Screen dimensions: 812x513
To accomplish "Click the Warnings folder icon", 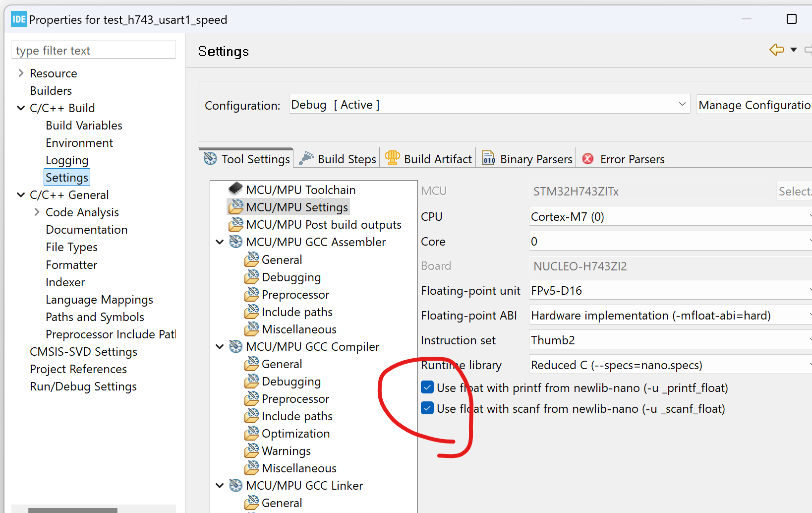I will pos(252,450).
